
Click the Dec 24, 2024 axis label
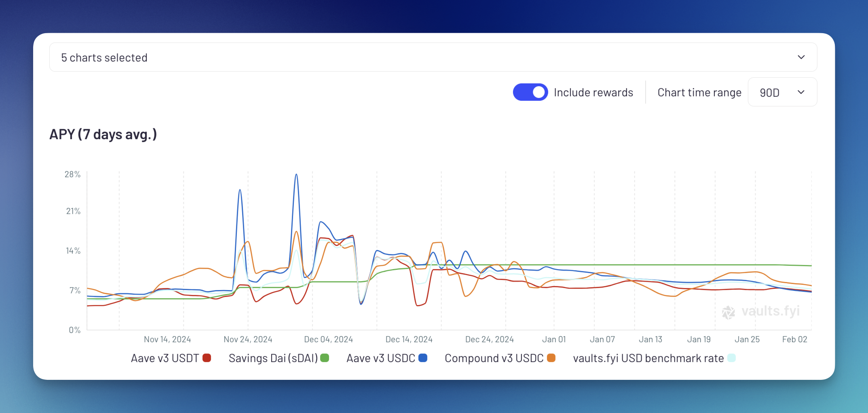[x=489, y=339]
